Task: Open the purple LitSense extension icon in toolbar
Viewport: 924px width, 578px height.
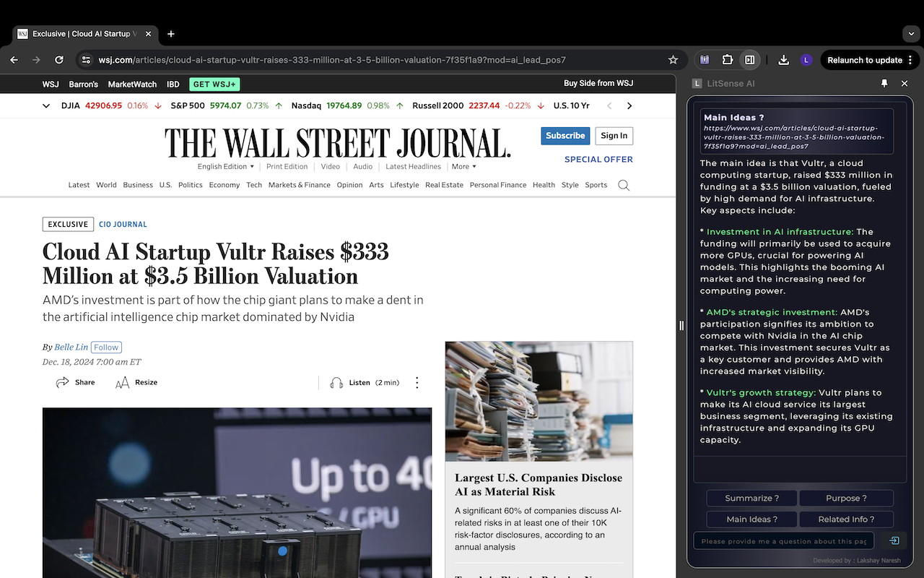Action: 705,60
